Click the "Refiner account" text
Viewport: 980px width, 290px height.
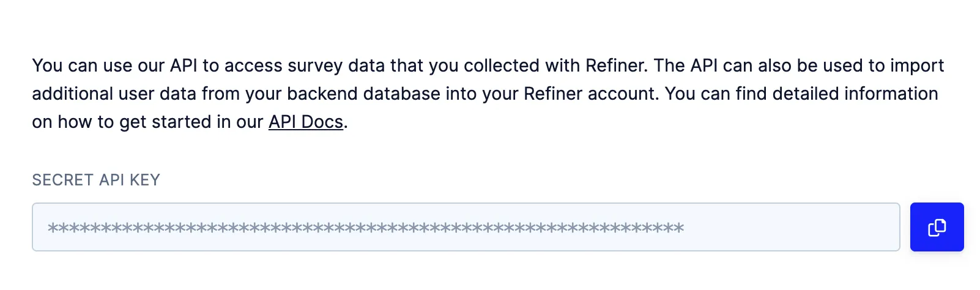(x=591, y=94)
